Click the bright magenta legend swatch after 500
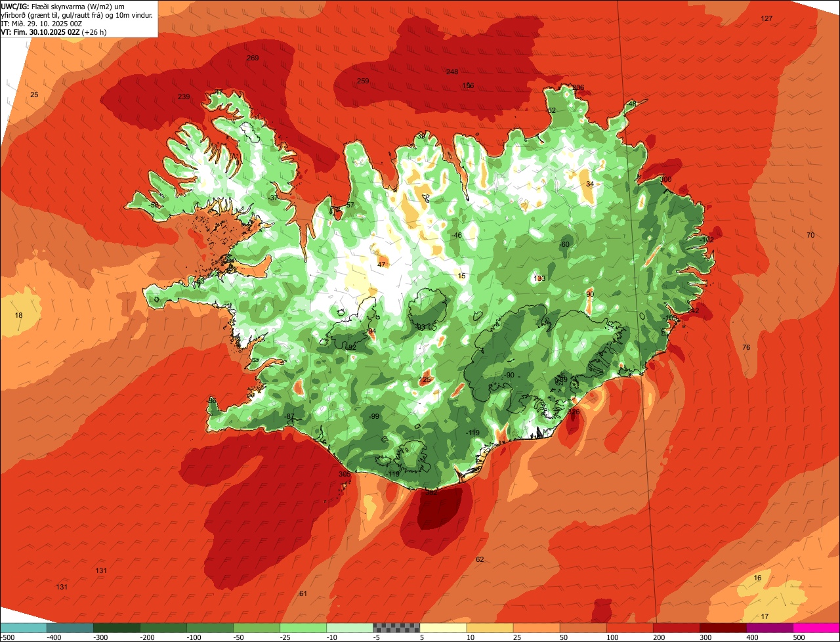Viewport: 840px width, 642px height. [x=816, y=628]
